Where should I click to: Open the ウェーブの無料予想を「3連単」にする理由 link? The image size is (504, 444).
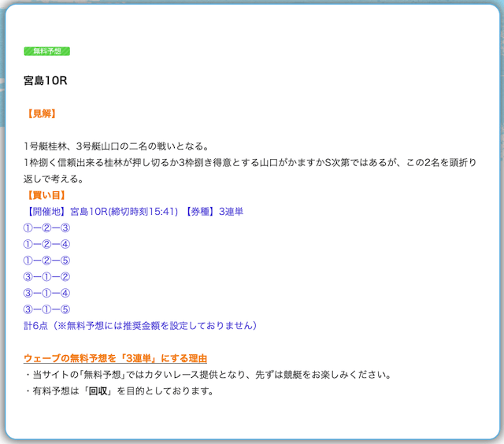115,358
